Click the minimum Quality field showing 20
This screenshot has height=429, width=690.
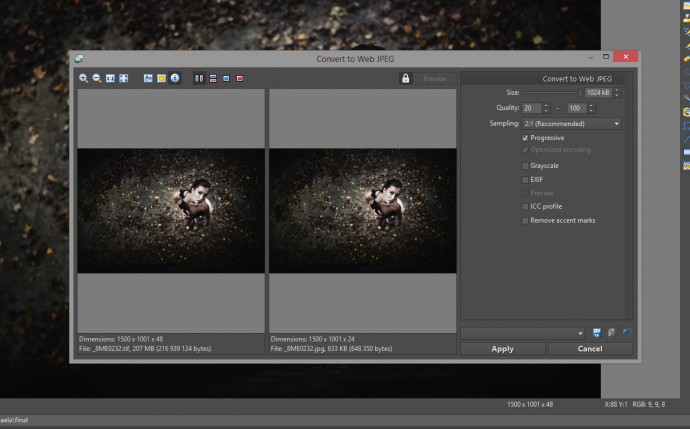(532, 108)
